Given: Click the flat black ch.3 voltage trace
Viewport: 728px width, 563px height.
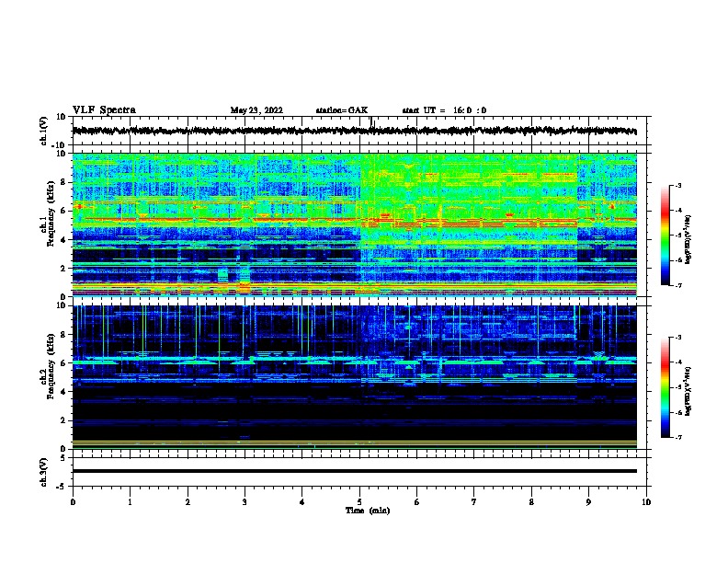Looking at the screenshot, I should (x=354, y=471).
